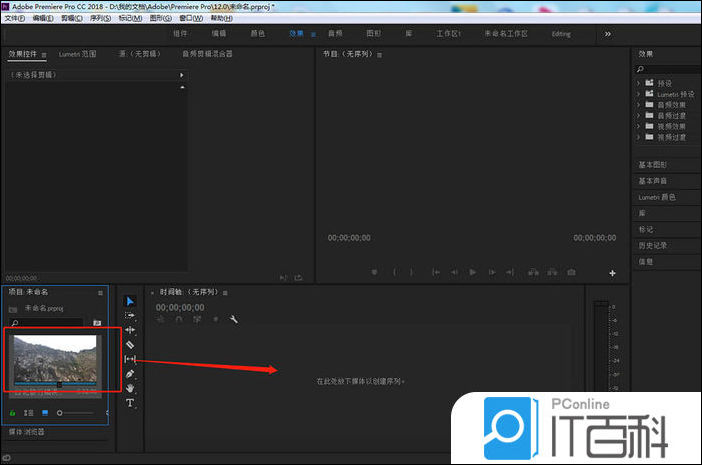Adjust the project thumbnail zoom slider

pos(62,412)
